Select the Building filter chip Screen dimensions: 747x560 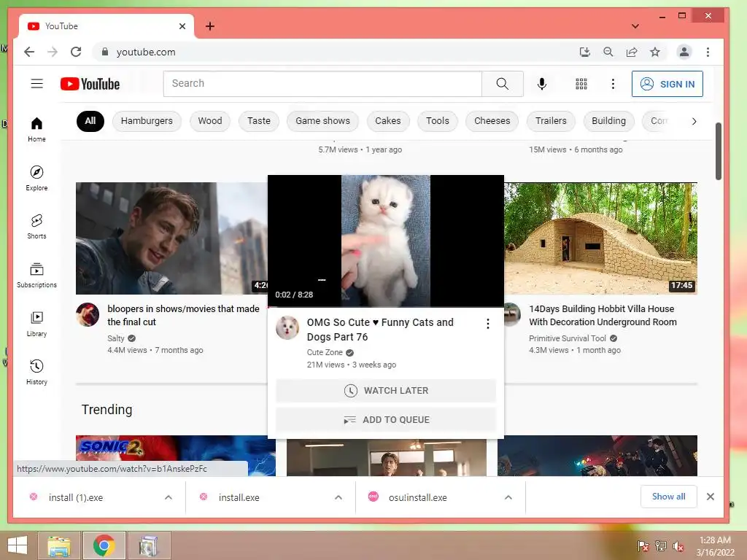tap(609, 121)
